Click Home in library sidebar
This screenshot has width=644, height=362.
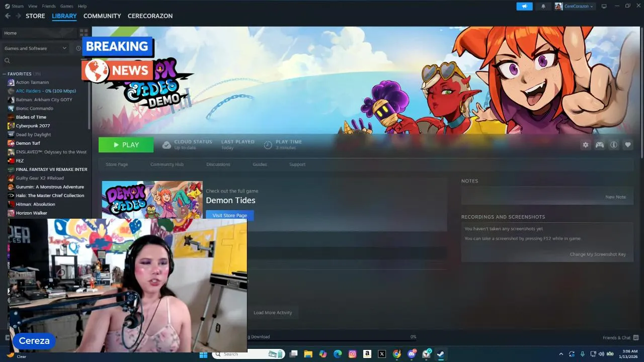click(x=39, y=33)
